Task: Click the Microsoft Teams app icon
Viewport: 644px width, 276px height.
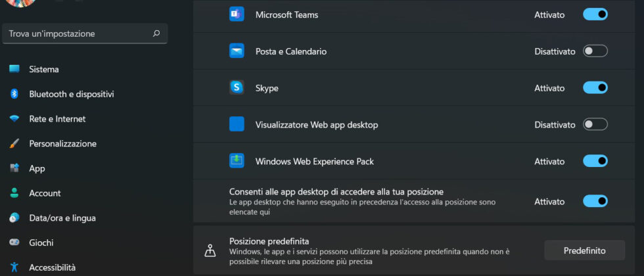Action: tap(237, 14)
